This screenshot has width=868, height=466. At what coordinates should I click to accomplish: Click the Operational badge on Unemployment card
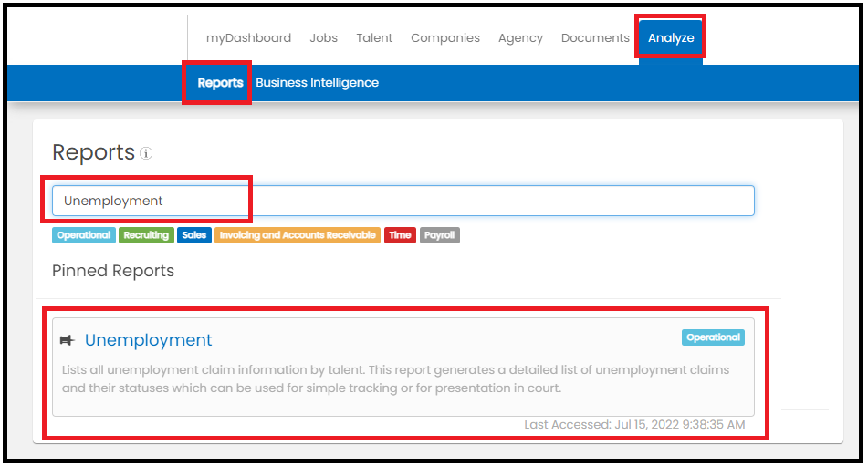click(713, 337)
